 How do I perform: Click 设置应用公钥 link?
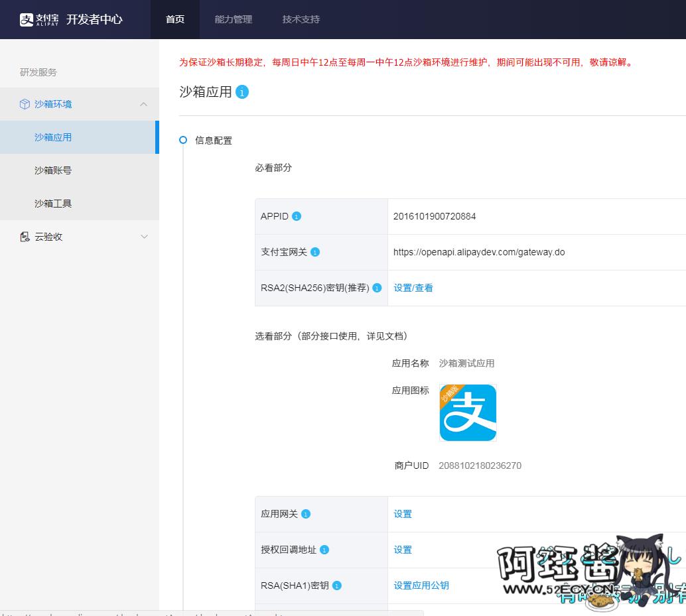coord(421,586)
